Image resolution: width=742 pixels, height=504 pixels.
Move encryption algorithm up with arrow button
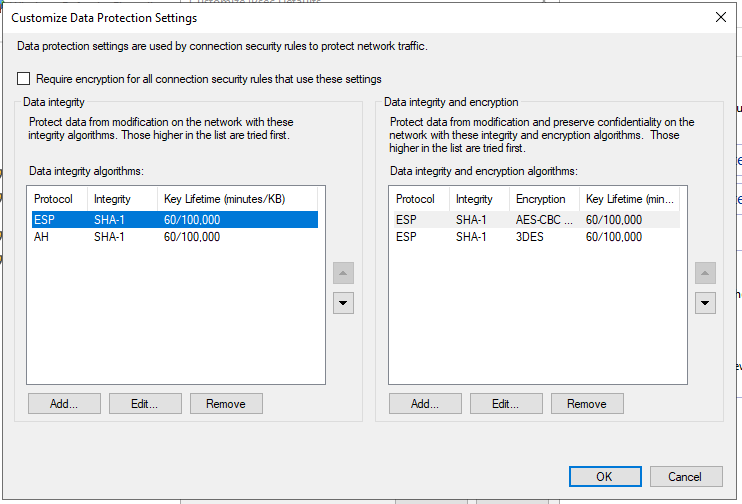[x=705, y=273]
